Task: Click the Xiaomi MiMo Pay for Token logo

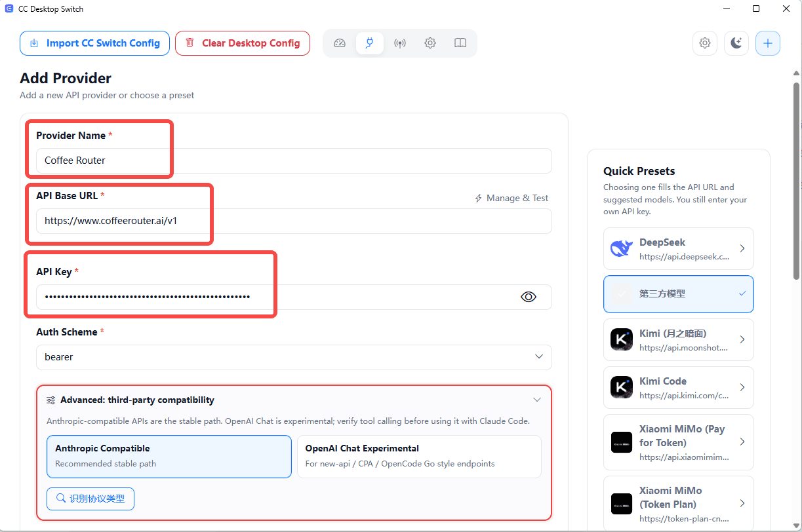Action: [622, 442]
